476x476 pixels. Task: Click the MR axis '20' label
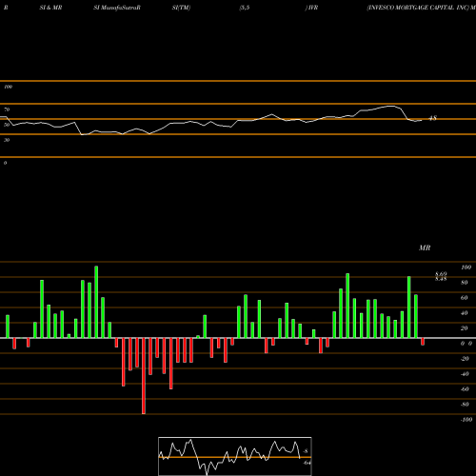point(465,328)
